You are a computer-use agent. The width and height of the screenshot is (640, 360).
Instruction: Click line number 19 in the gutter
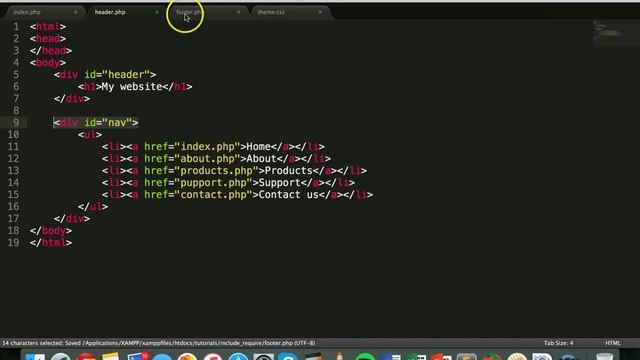(13, 243)
